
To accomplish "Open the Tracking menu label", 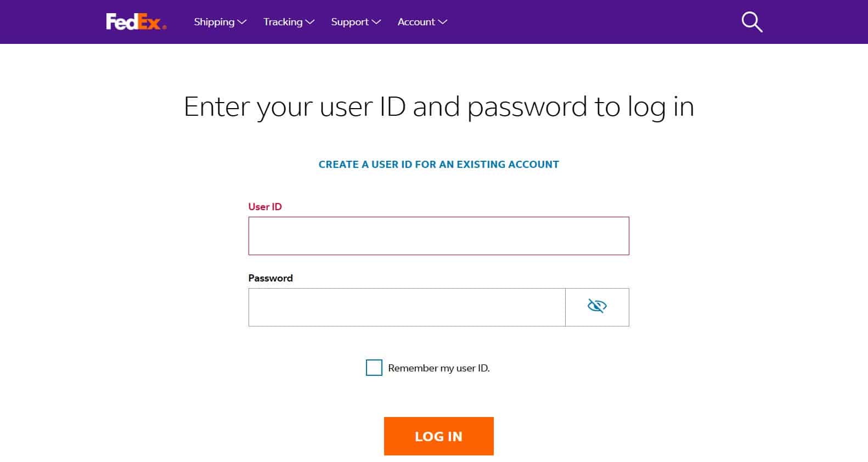I will (283, 22).
